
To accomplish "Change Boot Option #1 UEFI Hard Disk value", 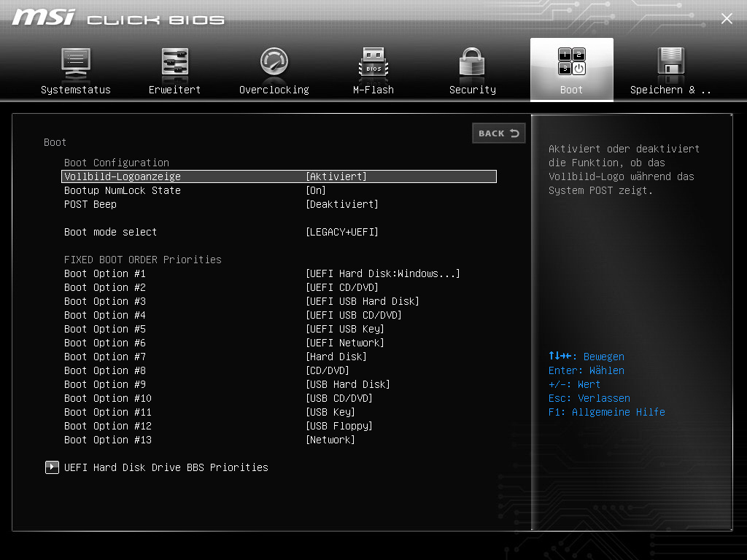I will [383, 273].
